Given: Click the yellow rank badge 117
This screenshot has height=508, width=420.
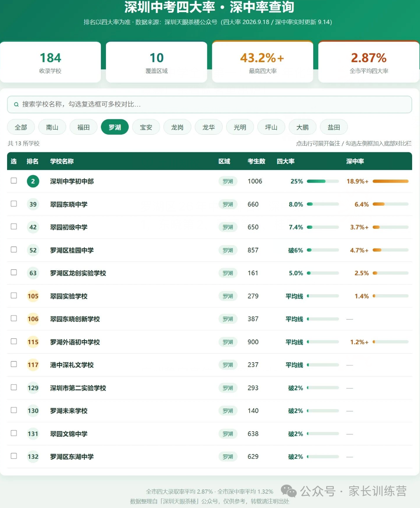Looking at the screenshot, I should pyautogui.click(x=33, y=365).
